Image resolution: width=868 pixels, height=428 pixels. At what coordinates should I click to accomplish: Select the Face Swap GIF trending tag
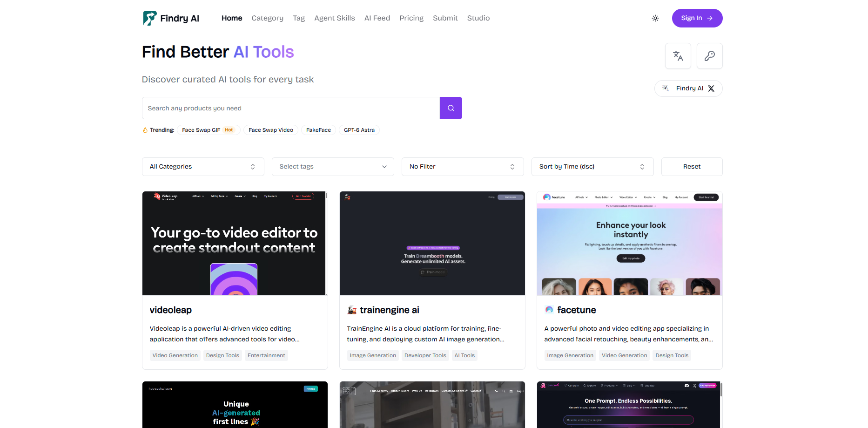pyautogui.click(x=209, y=130)
